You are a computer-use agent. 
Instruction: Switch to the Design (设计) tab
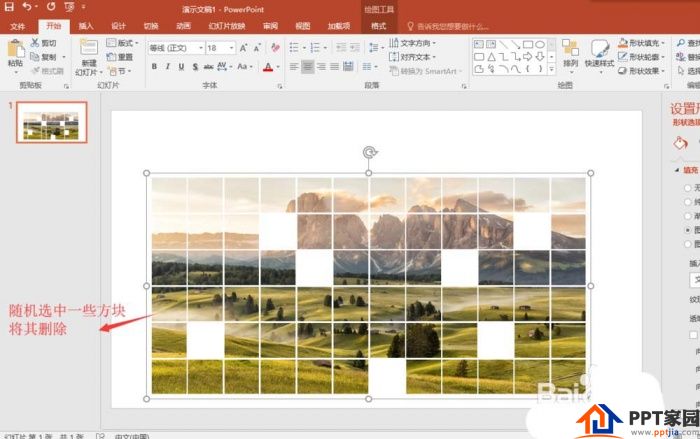[118, 26]
